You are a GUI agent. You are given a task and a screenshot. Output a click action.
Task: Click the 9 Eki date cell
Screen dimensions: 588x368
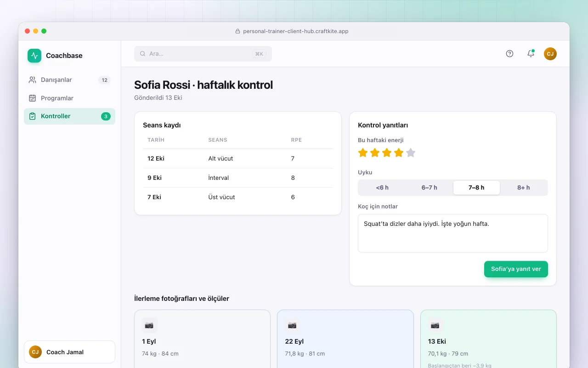(154, 178)
